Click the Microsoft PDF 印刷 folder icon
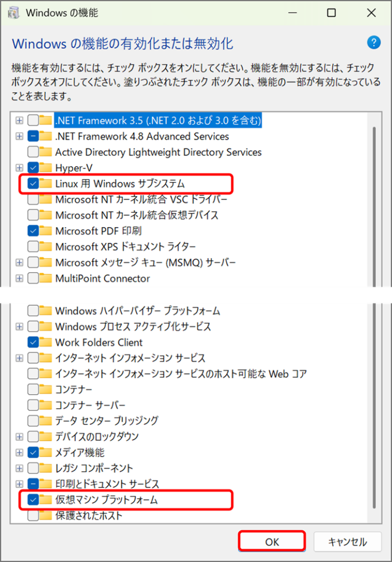 (46, 231)
